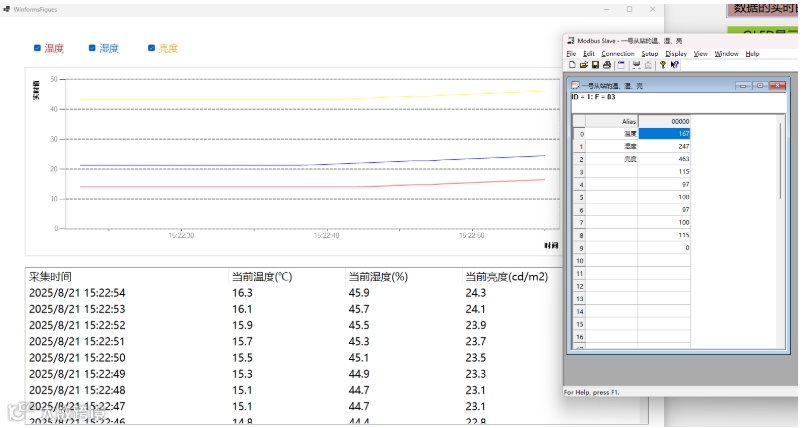
Task: Click row header 10 in register table
Action: coord(579,261)
